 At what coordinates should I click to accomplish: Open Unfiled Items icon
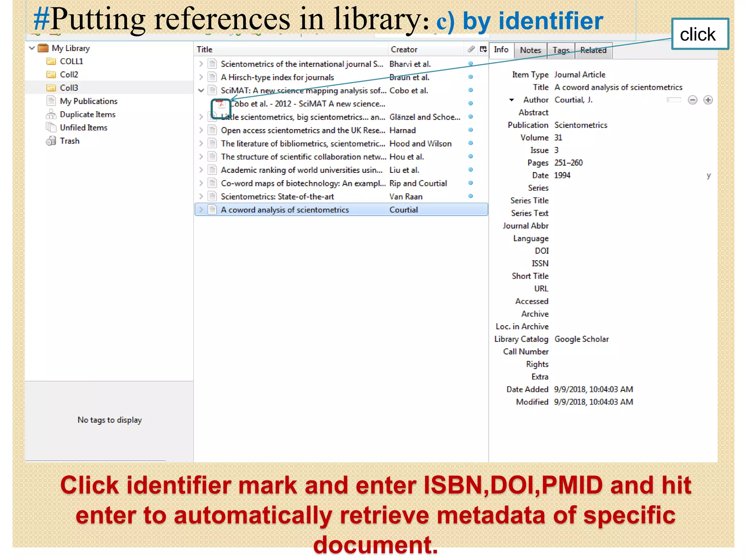(51, 128)
